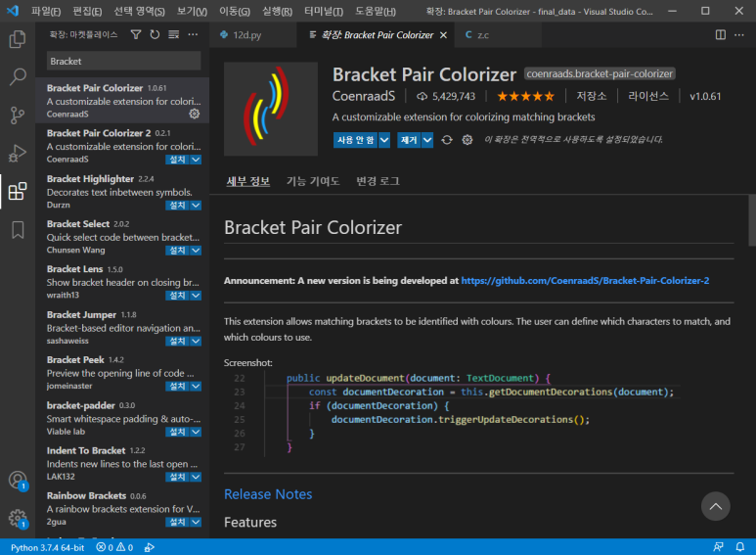Image resolution: width=756 pixels, height=555 pixels.
Task: Expand the Remove (제거) dropdown arrow
Action: (x=427, y=140)
